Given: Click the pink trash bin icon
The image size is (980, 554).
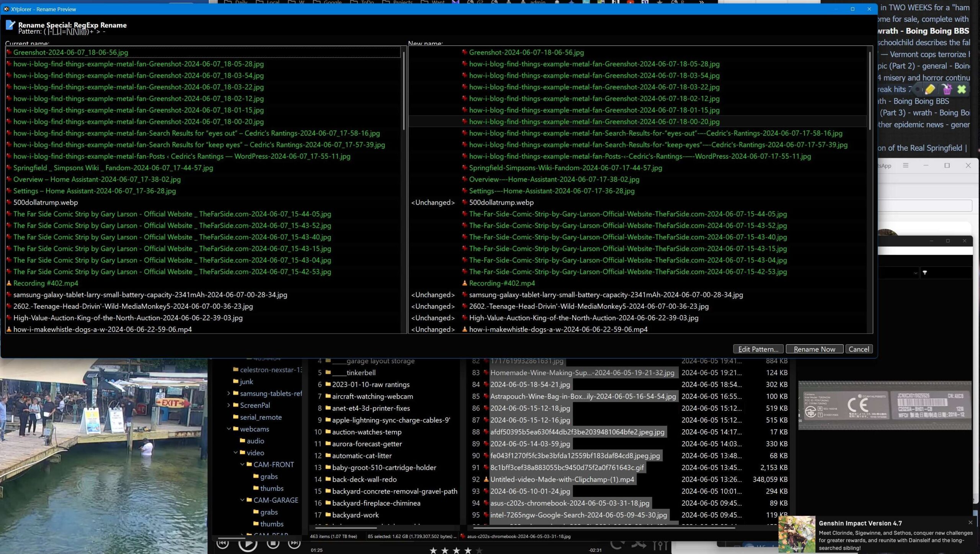Looking at the screenshot, I should tap(947, 90).
